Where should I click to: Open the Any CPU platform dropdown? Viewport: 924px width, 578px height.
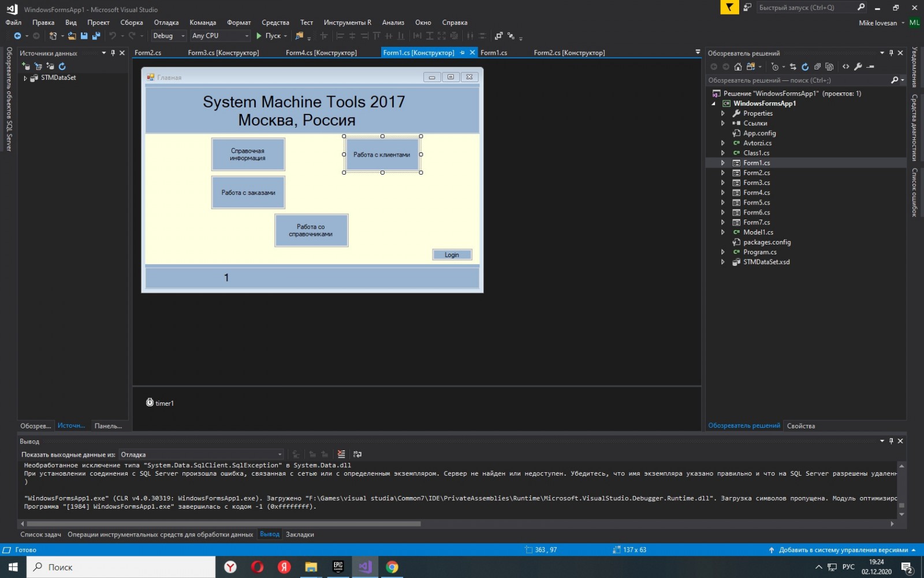tap(220, 36)
